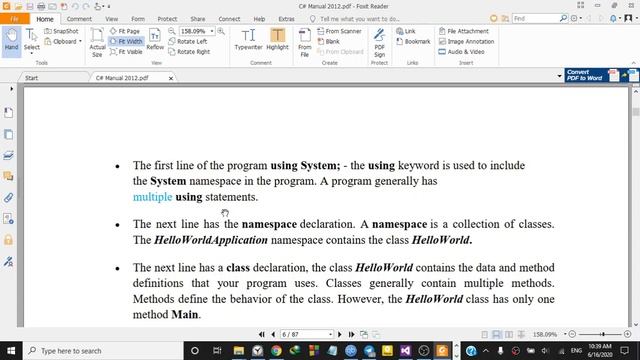Open the Comments side panel

point(8,176)
